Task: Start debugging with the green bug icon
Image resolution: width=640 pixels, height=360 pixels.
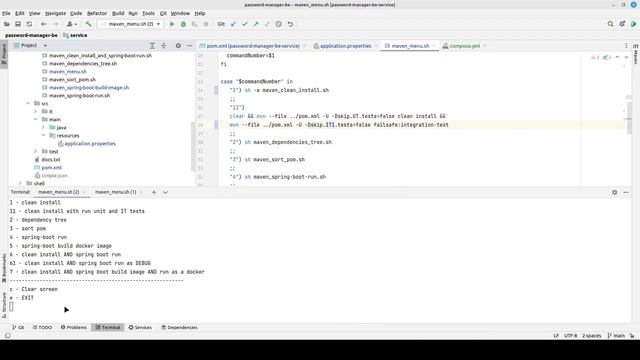Action: 183,24
